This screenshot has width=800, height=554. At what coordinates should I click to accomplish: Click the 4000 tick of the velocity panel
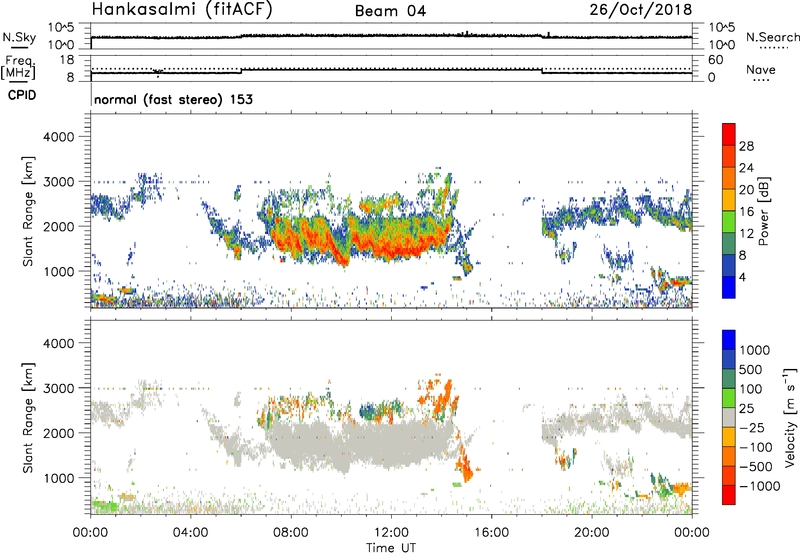click(x=58, y=343)
